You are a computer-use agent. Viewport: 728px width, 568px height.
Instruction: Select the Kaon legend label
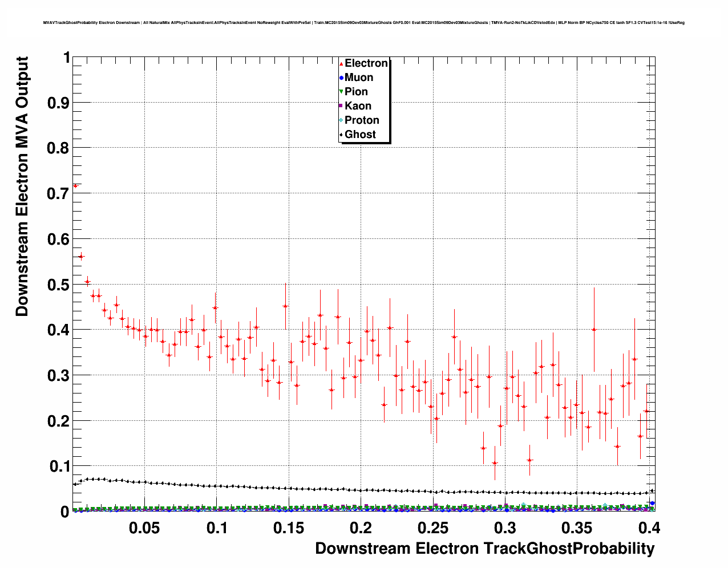click(x=358, y=106)
